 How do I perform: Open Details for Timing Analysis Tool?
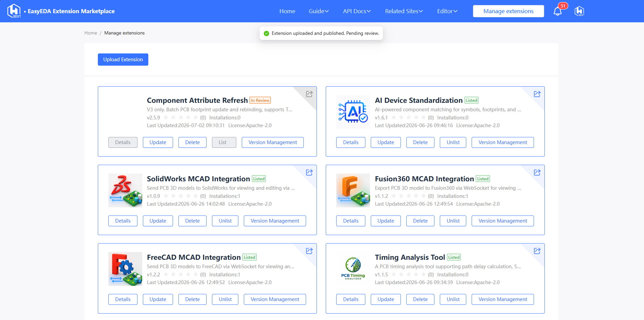(351, 299)
